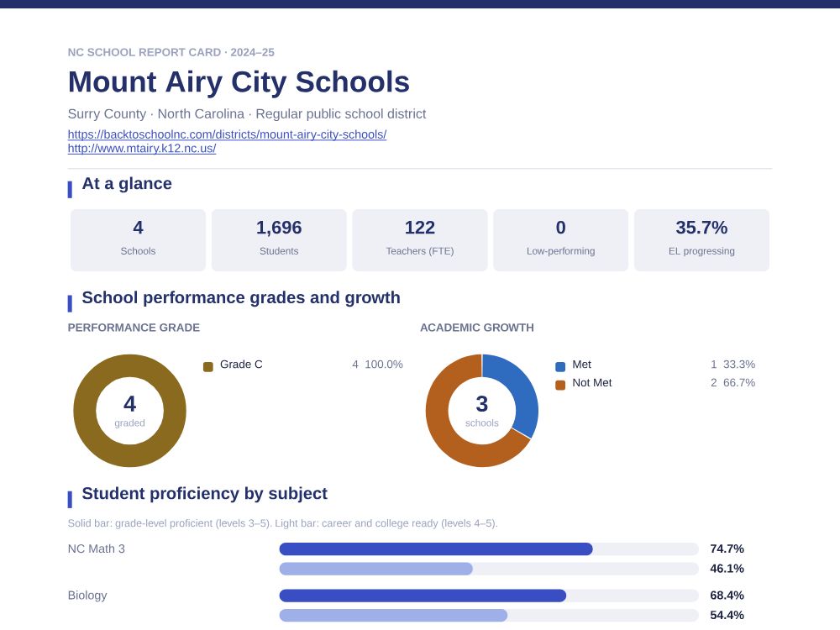Click the Met legend label

click(582, 365)
